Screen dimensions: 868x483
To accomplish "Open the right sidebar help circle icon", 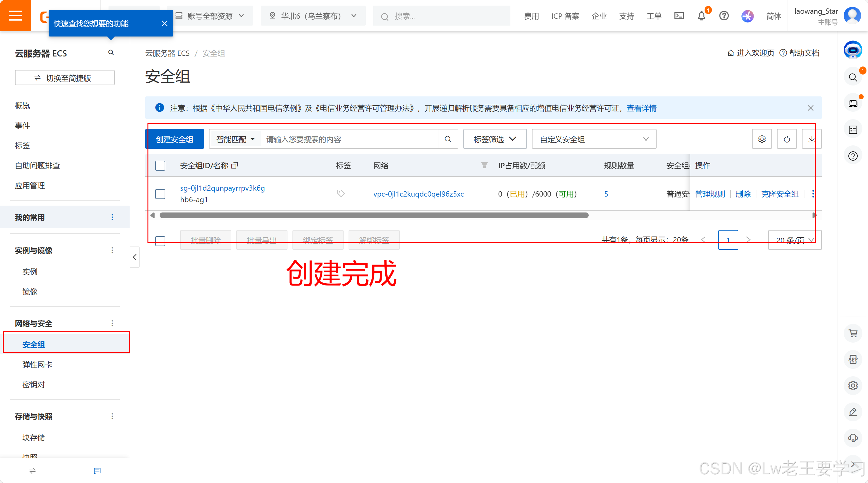I will coord(853,156).
